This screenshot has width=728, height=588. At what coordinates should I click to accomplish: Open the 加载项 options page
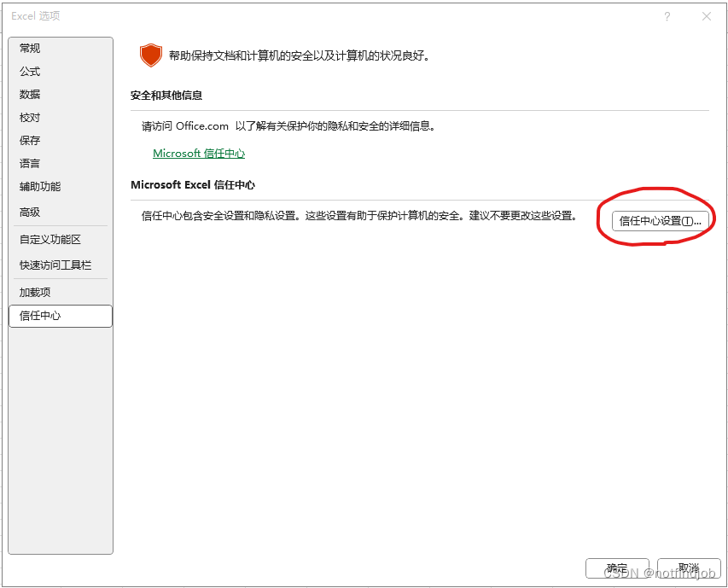61,293
